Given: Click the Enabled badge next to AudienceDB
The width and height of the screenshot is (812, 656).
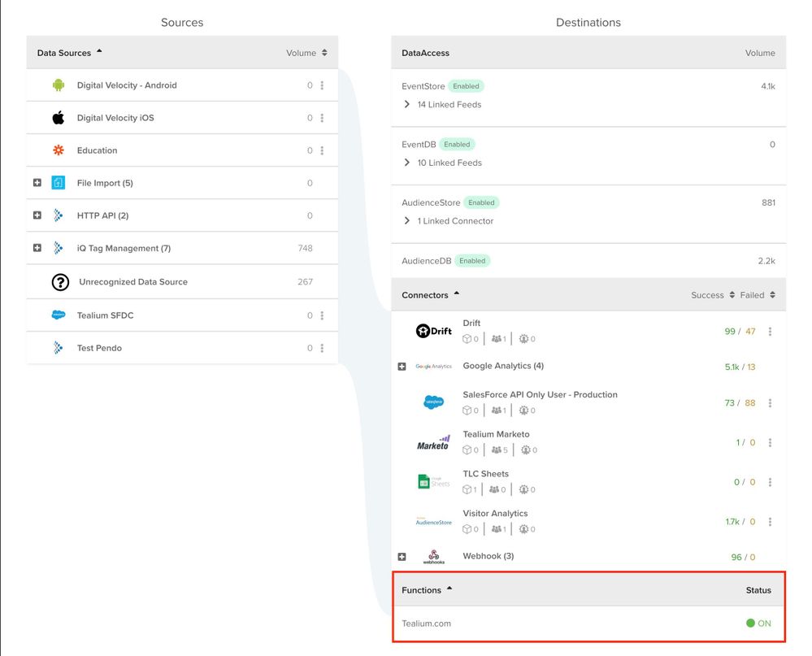Looking at the screenshot, I should 472,261.
